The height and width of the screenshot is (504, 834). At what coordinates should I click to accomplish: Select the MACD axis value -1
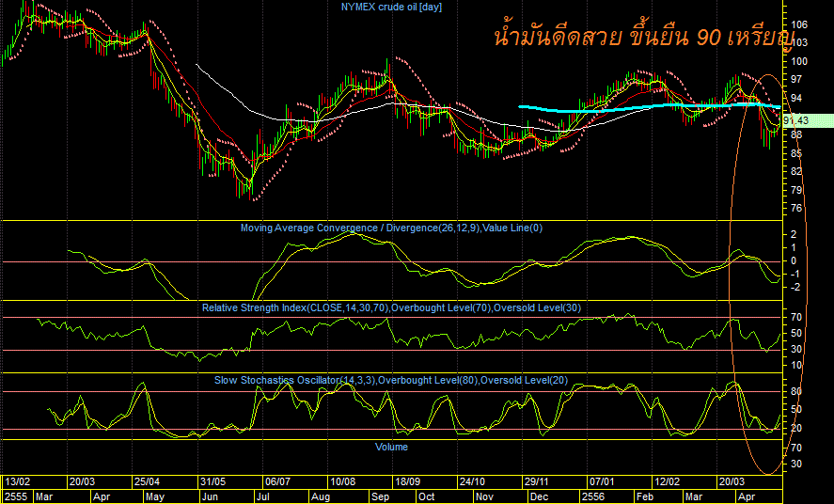click(794, 275)
